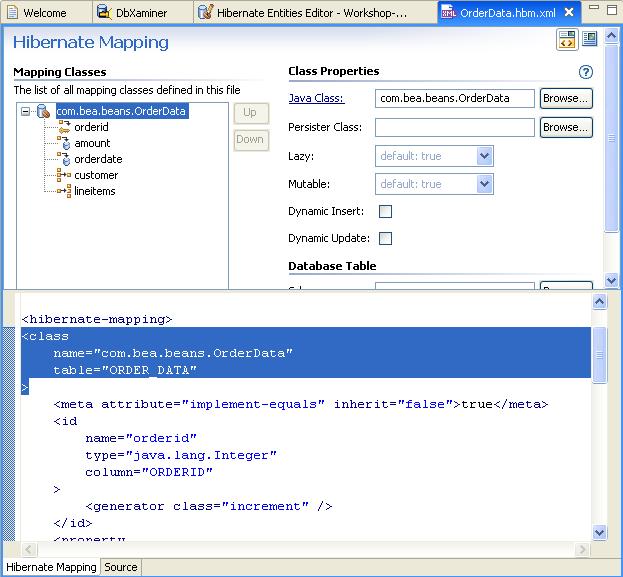Image resolution: width=623 pixels, height=577 pixels.
Task: Click the properties layout icon in header
Action: tap(590, 39)
